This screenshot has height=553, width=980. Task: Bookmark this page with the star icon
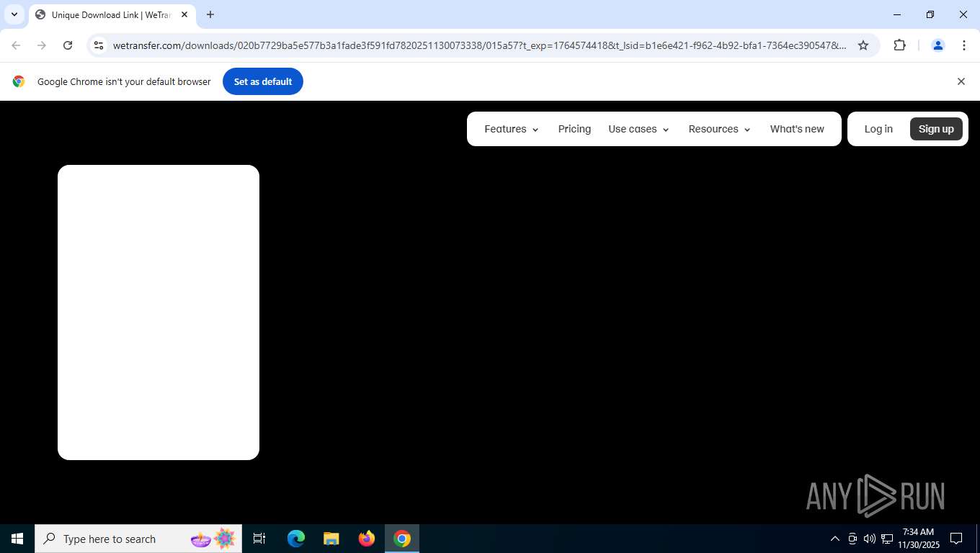coord(863,45)
